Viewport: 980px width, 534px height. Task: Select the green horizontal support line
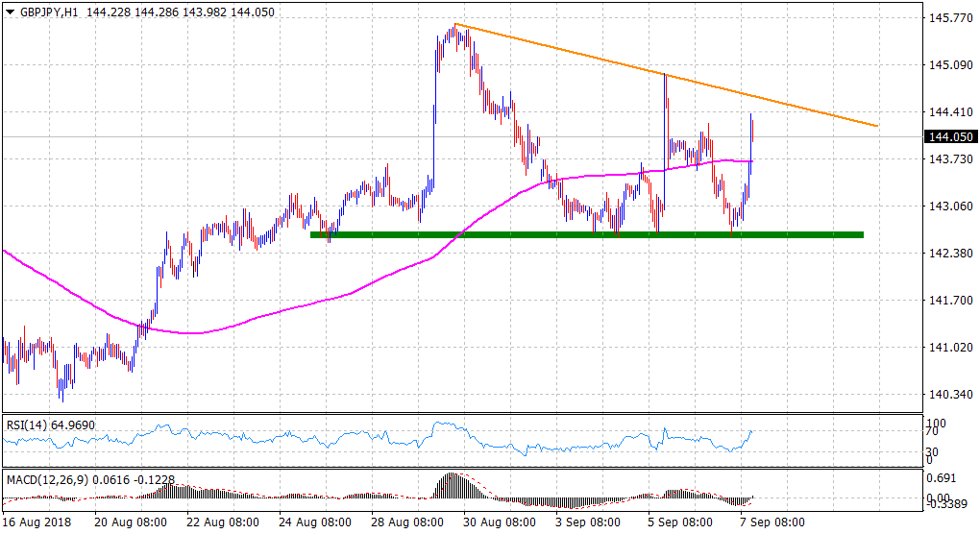[586, 234]
